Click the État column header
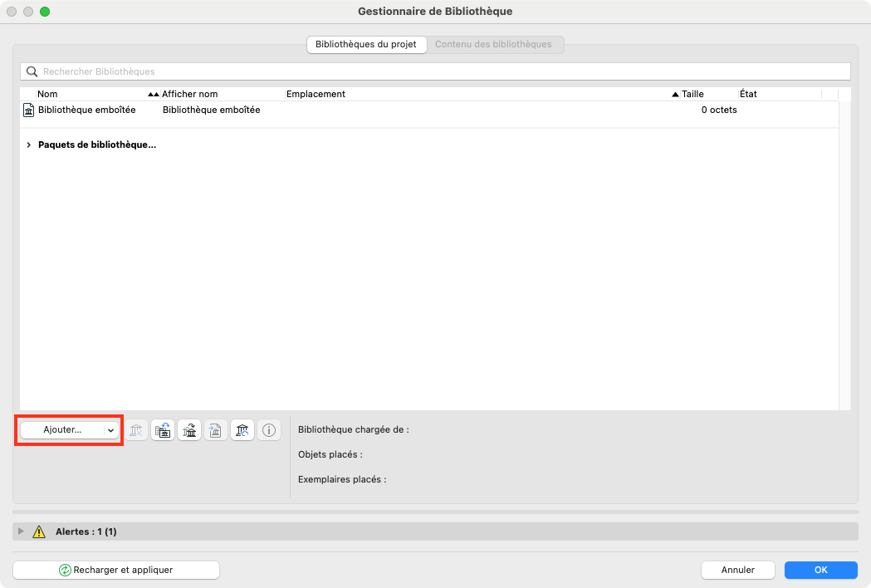This screenshot has width=871, height=588. [780, 94]
